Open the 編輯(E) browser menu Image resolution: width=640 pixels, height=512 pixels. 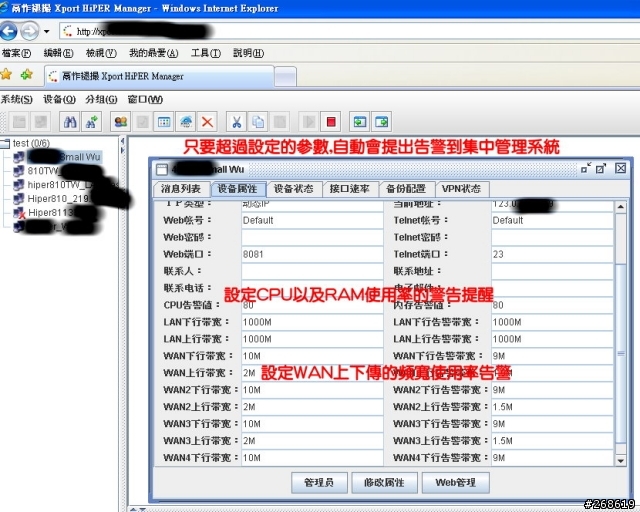click(x=58, y=53)
